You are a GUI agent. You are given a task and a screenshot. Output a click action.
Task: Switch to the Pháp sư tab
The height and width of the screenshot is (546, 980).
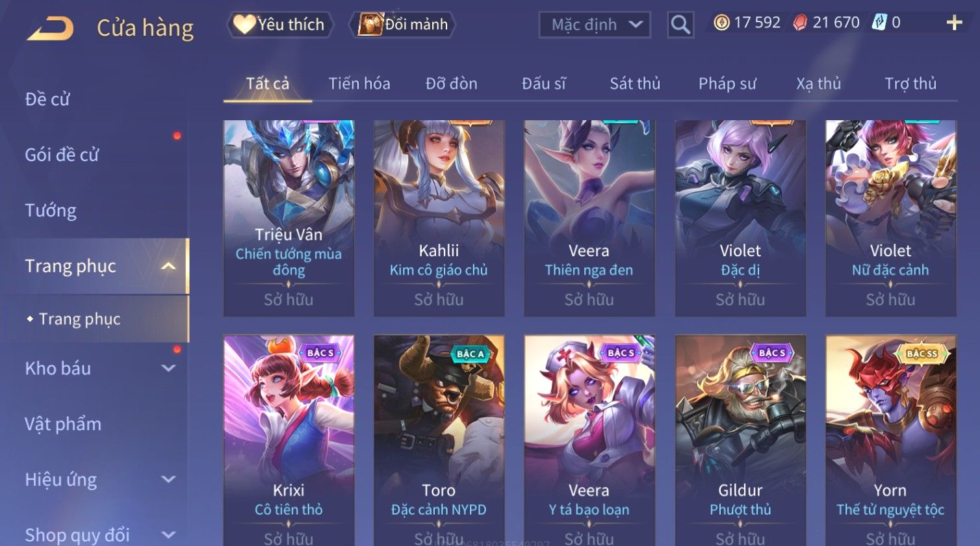coord(727,83)
